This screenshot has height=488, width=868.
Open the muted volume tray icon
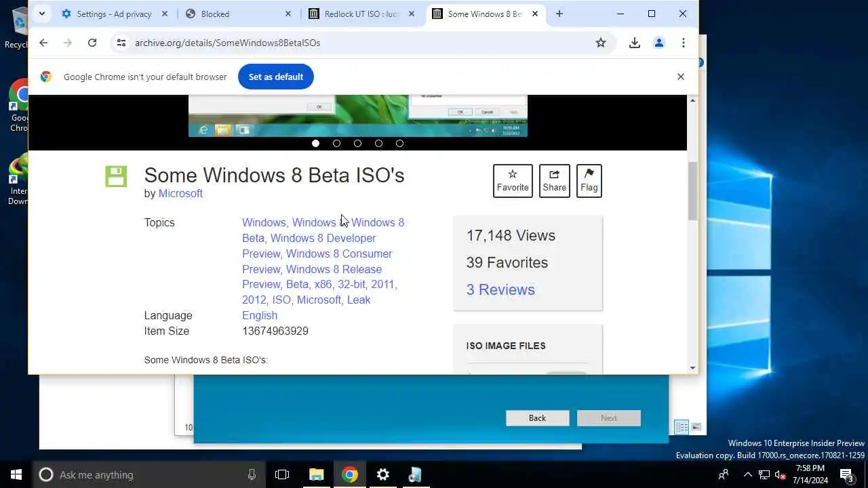click(x=781, y=474)
